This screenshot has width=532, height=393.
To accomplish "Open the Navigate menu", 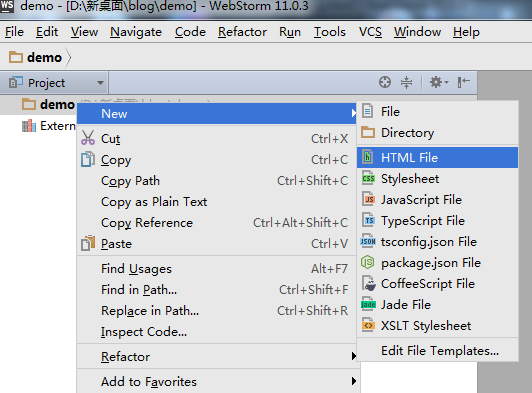I will [x=136, y=32].
